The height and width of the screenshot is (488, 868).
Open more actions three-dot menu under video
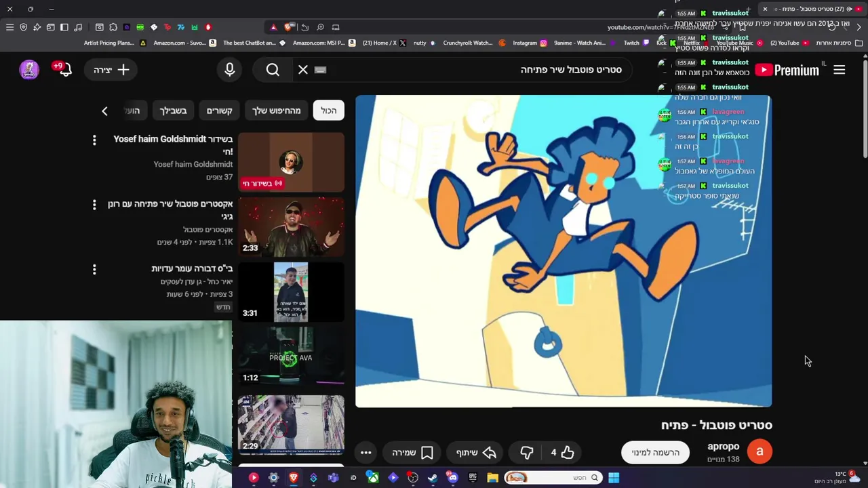(366, 452)
